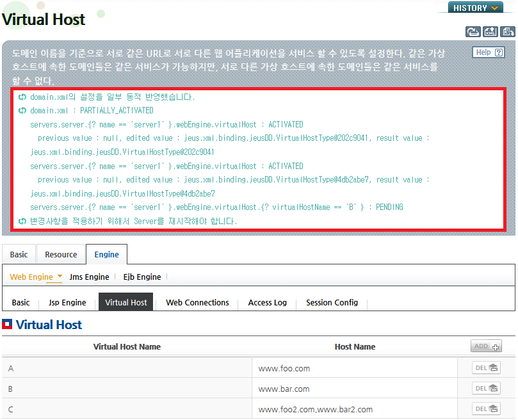The height and width of the screenshot is (420, 518).
Task: Open the Web Engine dropdown menu
Action: click(x=36, y=277)
